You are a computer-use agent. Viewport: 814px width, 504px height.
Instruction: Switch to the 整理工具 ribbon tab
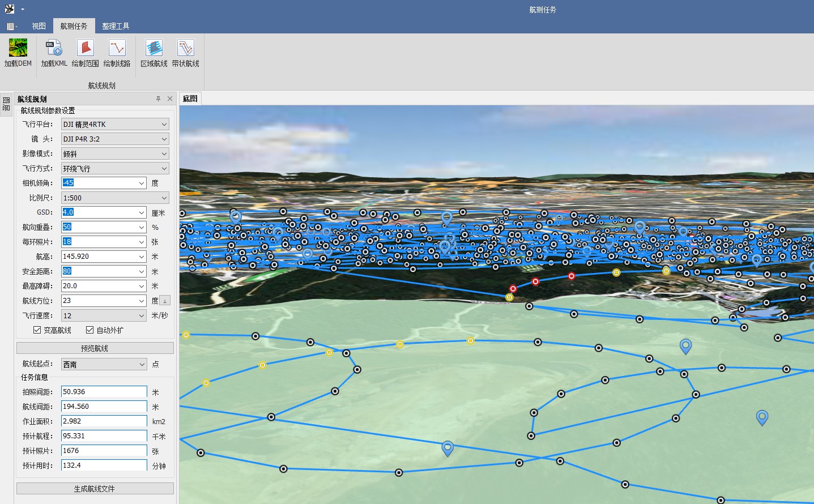click(x=116, y=26)
